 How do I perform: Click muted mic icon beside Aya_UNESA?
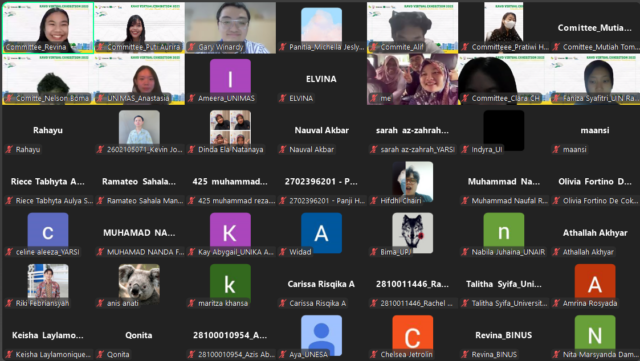point(282,354)
